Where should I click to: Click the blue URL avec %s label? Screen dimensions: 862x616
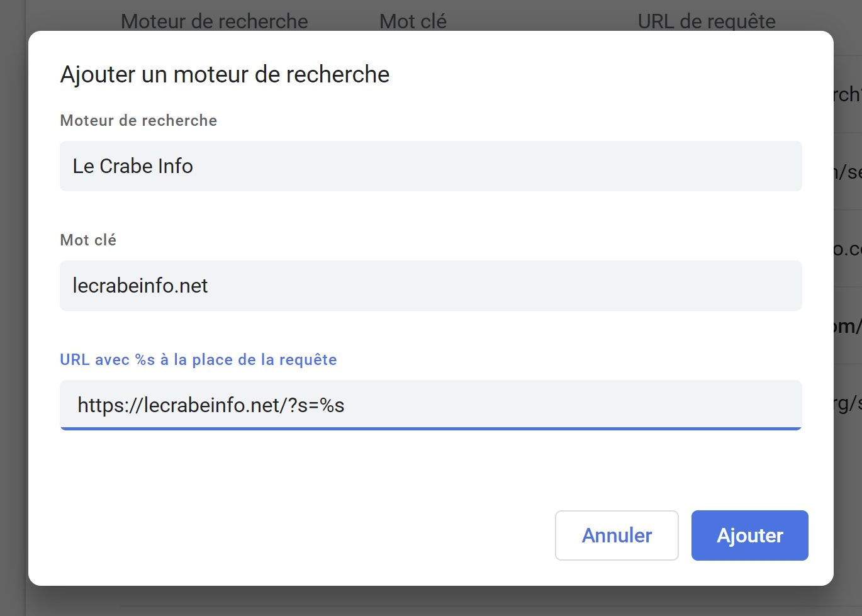pos(198,359)
